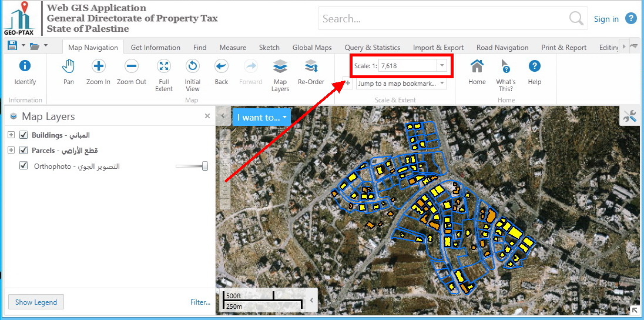This screenshot has height=320, width=644.
Task: Reset map to Initial View
Action: 192,75
